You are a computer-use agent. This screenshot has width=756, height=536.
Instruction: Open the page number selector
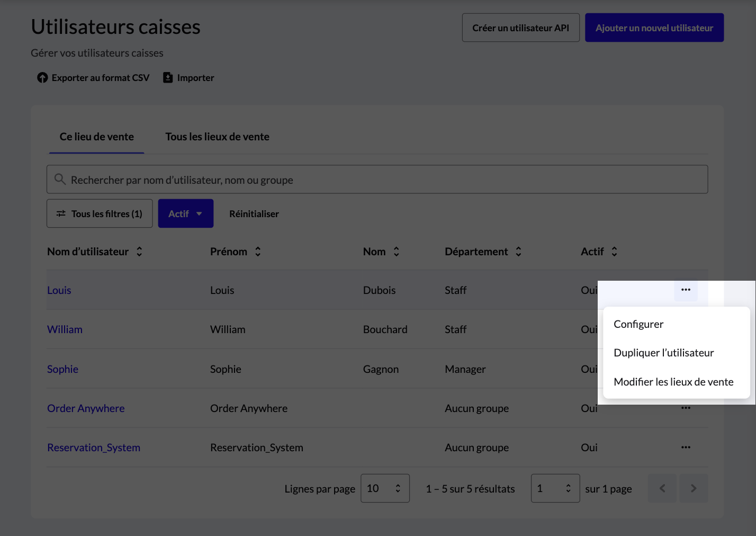click(555, 488)
